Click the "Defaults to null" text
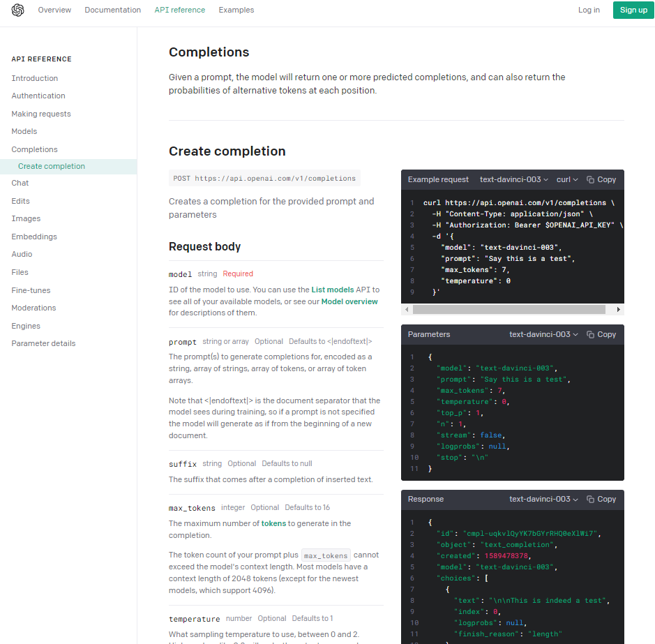The width and height of the screenshot is (655, 644). (x=287, y=463)
